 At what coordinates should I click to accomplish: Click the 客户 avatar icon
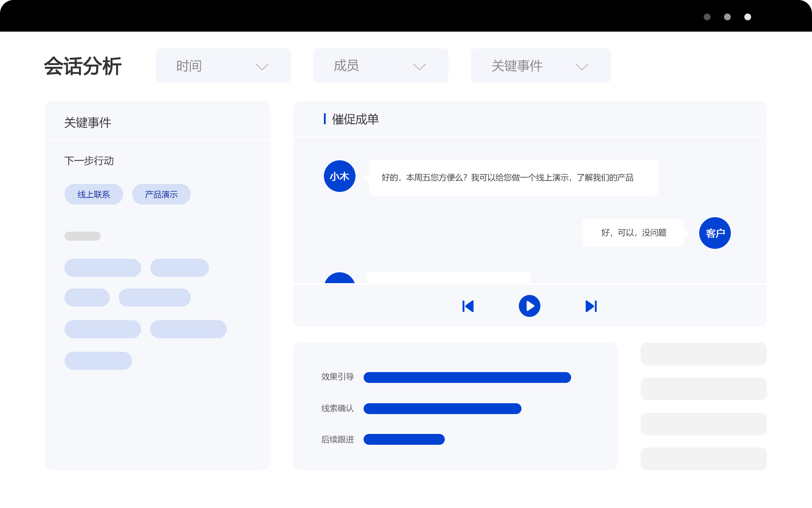tap(715, 233)
